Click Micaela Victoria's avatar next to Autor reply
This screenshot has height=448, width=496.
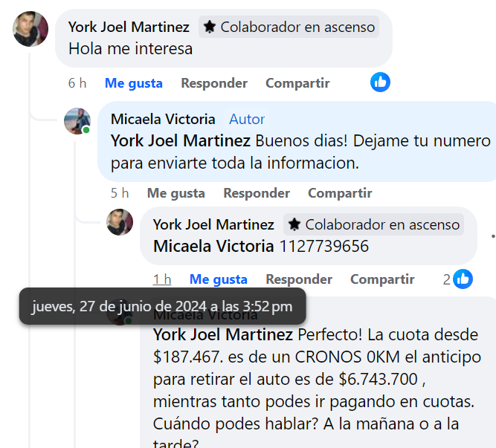(x=77, y=121)
